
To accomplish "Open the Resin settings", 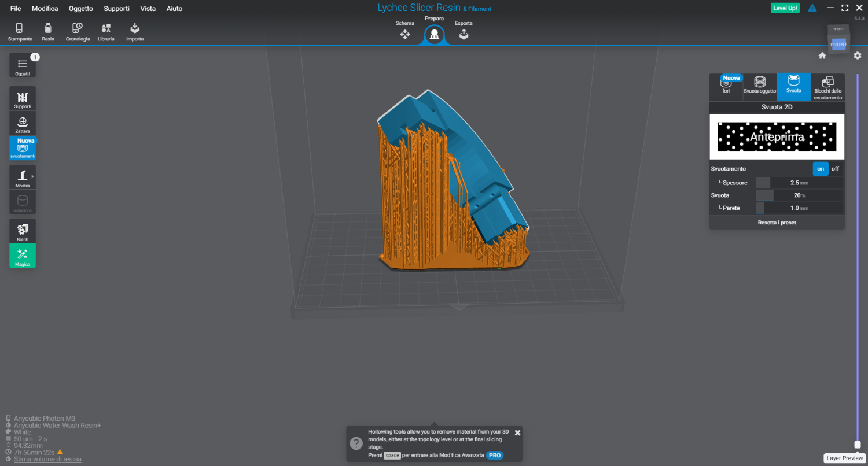I will pyautogui.click(x=48, y=32).
